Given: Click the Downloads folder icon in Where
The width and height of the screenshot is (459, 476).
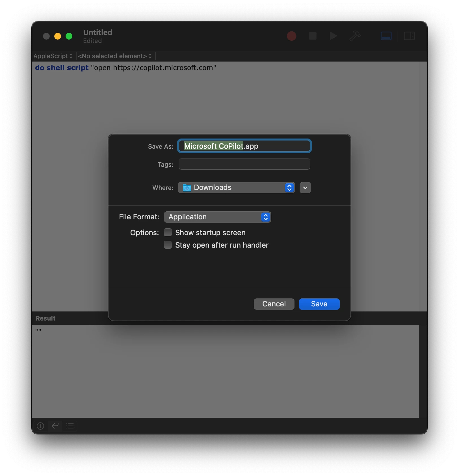Looking at the screenshot, I should click(187, 187).
